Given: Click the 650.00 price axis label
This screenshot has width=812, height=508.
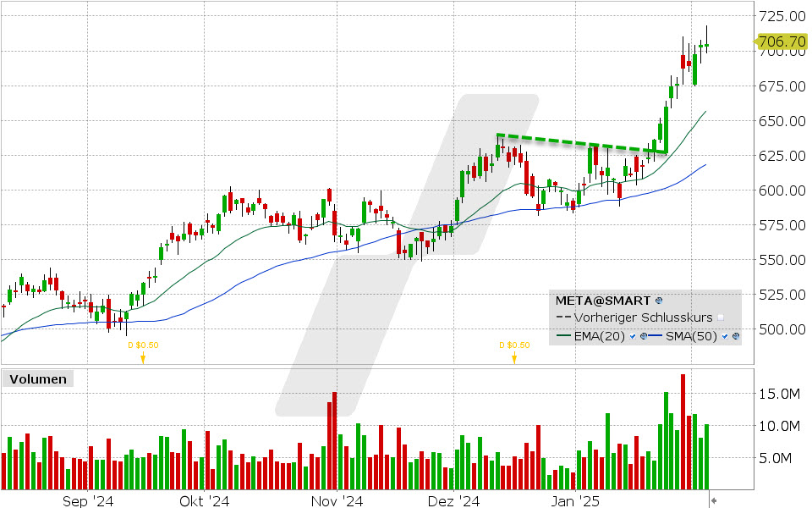Looking at the screenshot, I should click(782, 121).
